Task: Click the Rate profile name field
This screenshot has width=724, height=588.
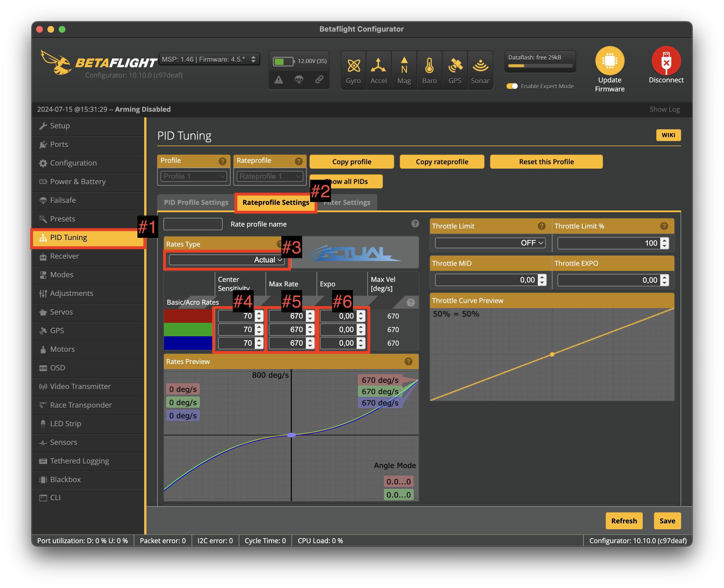Action: point(193,224)
